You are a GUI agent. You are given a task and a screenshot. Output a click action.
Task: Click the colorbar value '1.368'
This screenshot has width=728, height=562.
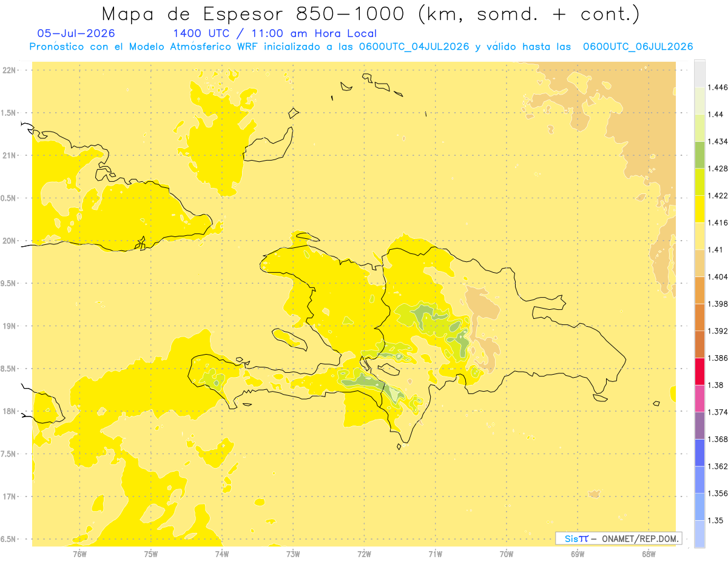point(718,439)
